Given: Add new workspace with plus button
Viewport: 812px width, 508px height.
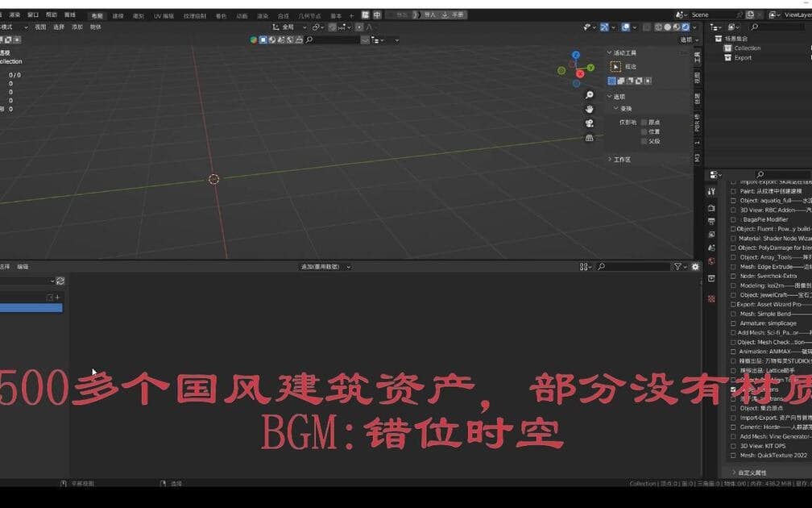Looking at the screenshot, I should click(x=351, y=16).
